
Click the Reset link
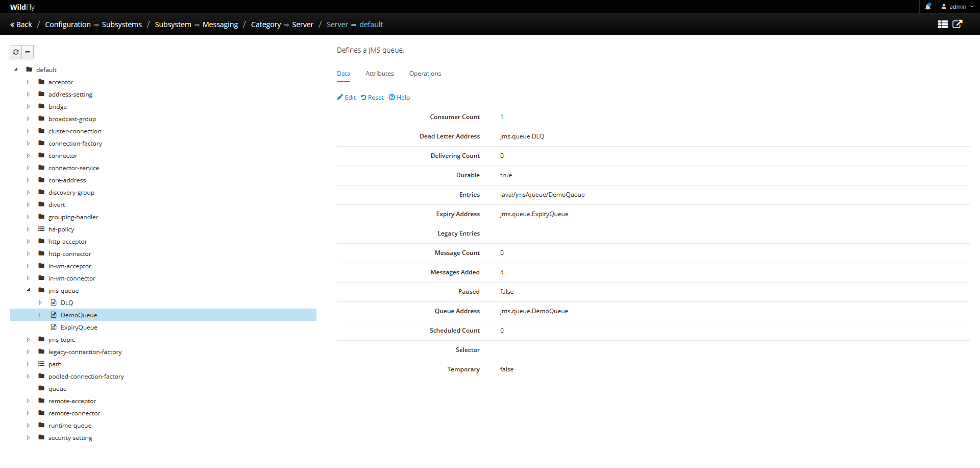point(372,98)
